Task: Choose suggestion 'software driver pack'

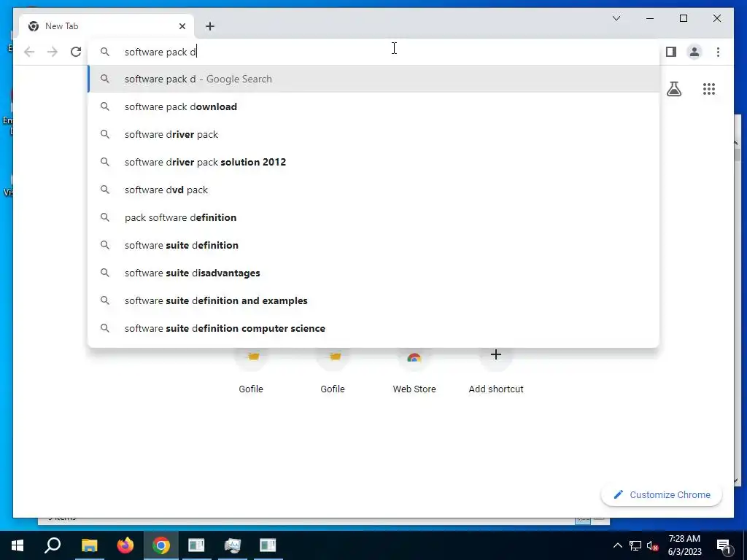Action: [x=373, y=134]
